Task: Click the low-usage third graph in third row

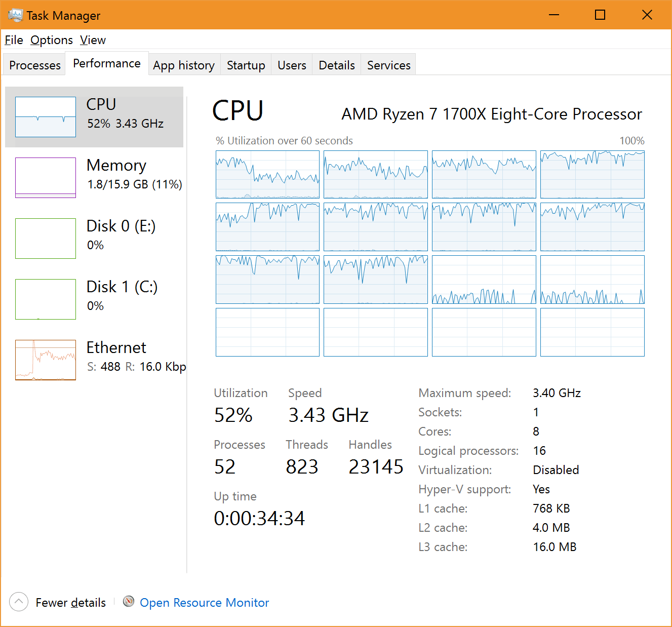Action: pos(484,280)
